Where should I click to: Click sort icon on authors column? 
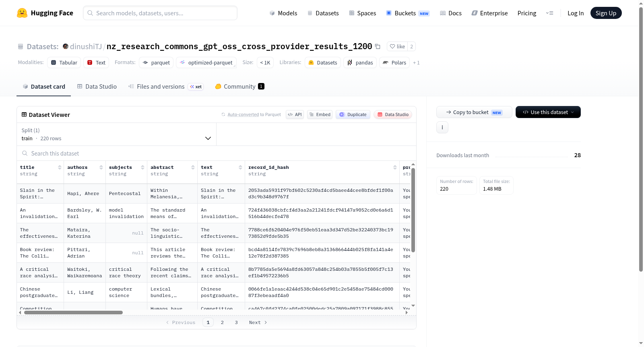click(x=101, y=167)
